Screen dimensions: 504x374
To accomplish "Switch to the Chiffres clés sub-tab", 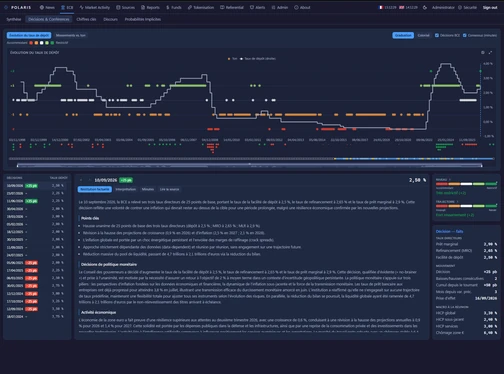I will [86, 19].
